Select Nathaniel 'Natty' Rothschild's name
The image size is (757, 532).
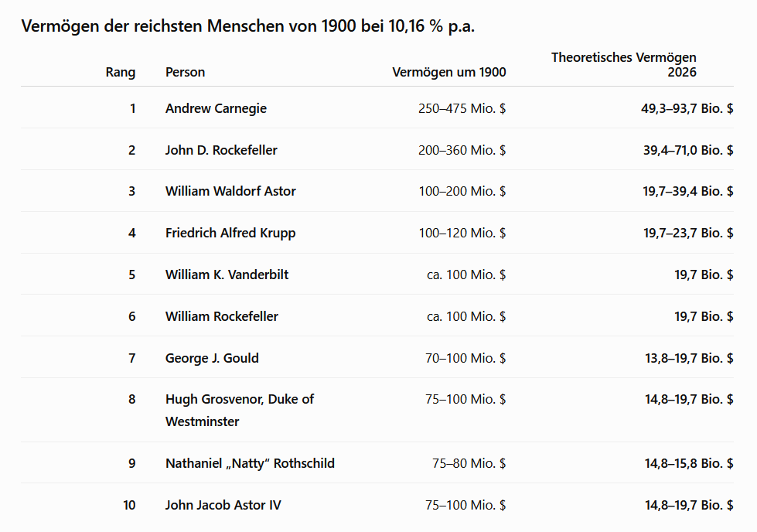pos(250,463)
